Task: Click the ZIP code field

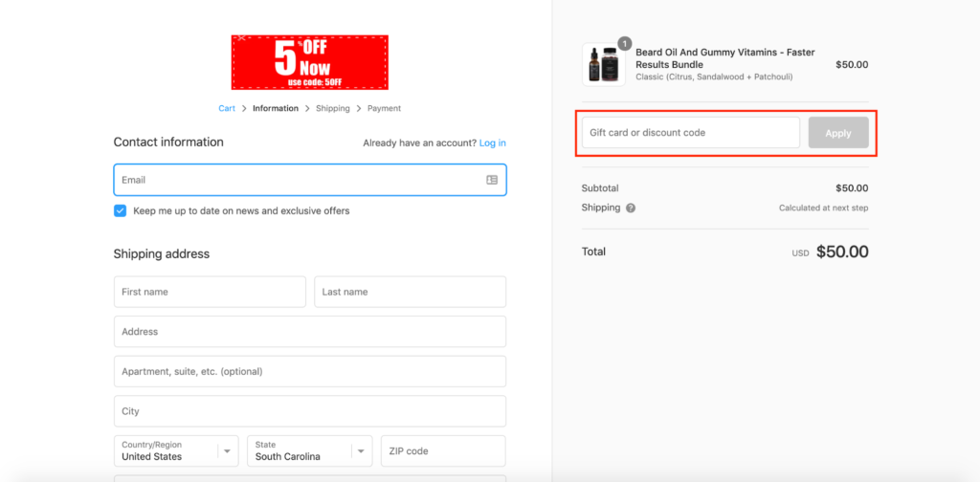Action: click(x=443, y=450)
